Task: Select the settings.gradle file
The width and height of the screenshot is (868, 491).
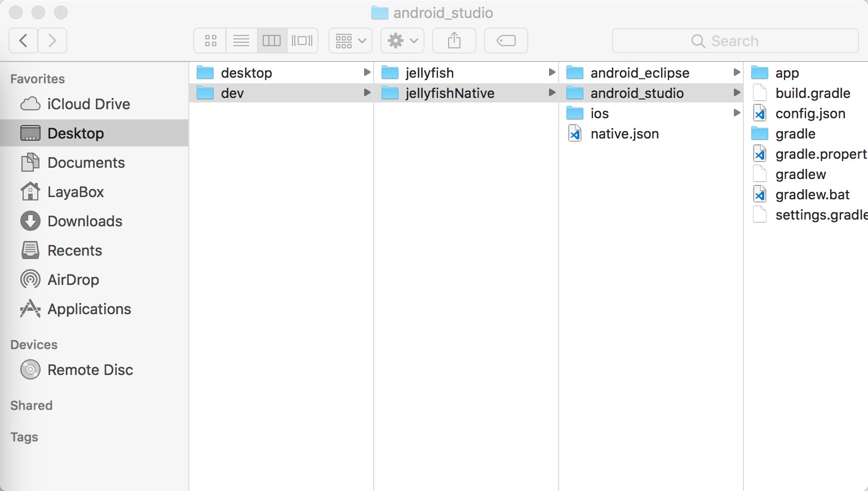Action: (807, 215)
